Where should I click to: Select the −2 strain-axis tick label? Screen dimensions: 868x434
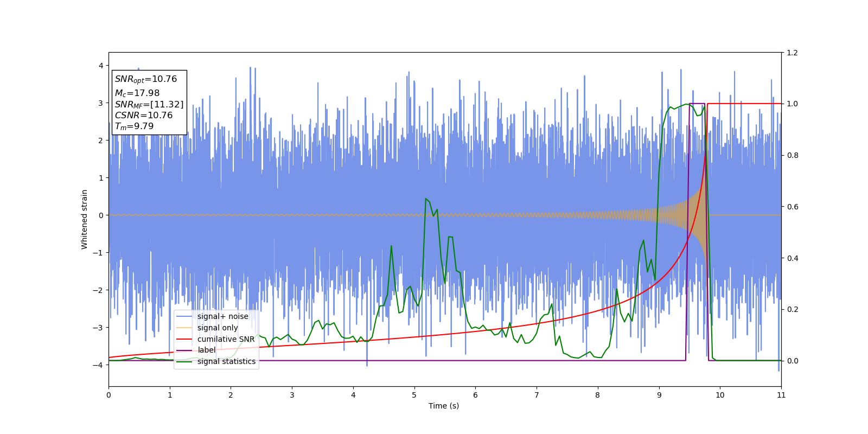[x=98, y=290]
